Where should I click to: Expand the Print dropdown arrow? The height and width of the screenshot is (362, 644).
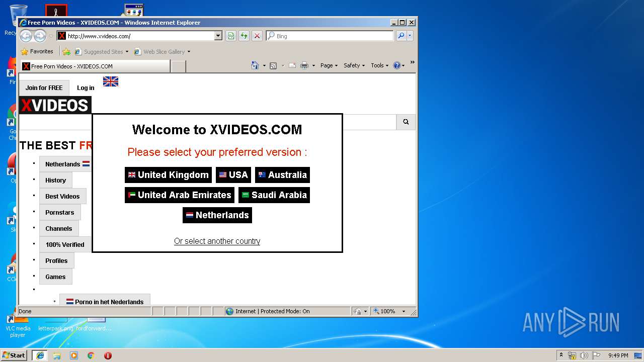tap(313, 65)
